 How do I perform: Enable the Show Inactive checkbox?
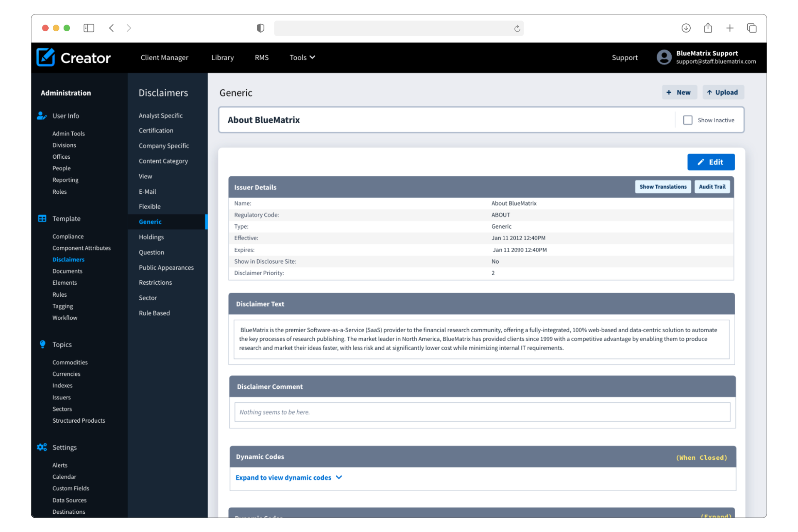tap(688, 120)
